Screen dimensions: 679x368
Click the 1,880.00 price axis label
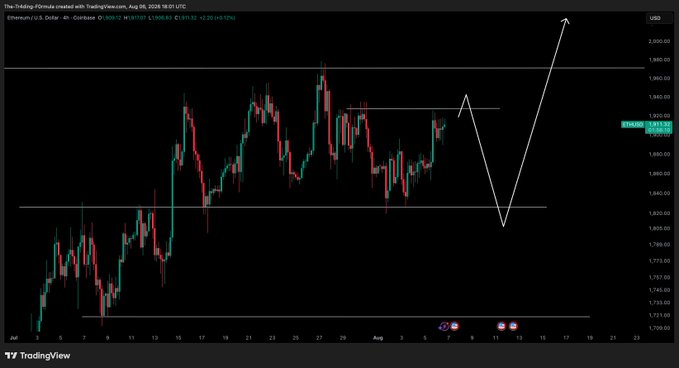click(x=659, y=154)
